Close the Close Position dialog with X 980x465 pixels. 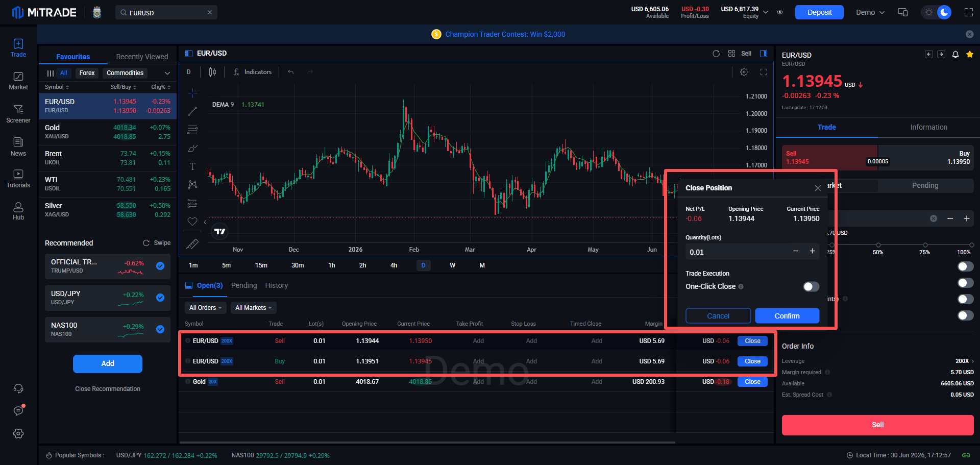818,188
